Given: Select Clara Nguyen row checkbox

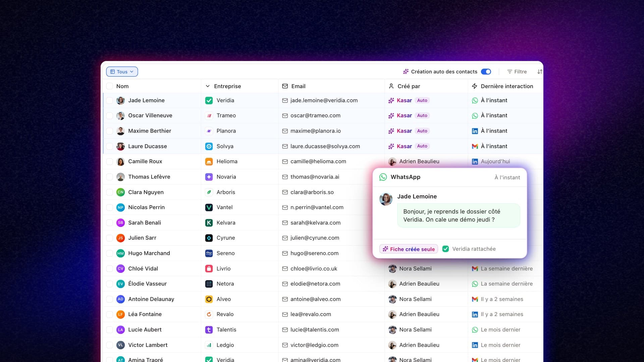Looking at the screenshot, I should 109,192.
